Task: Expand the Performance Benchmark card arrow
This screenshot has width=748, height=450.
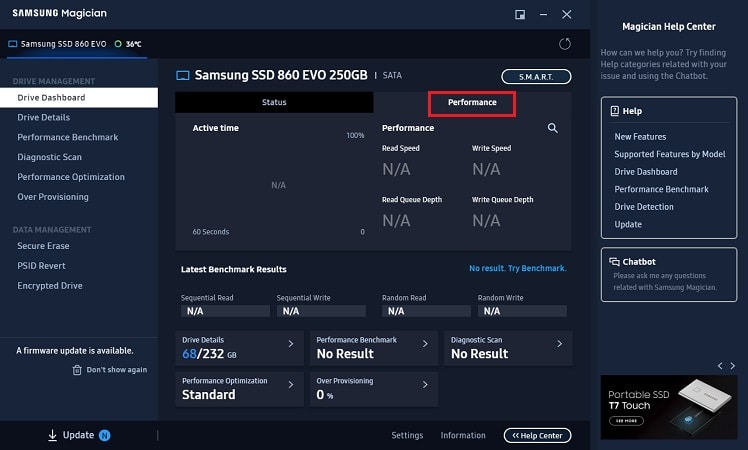Action: (425, 344)
